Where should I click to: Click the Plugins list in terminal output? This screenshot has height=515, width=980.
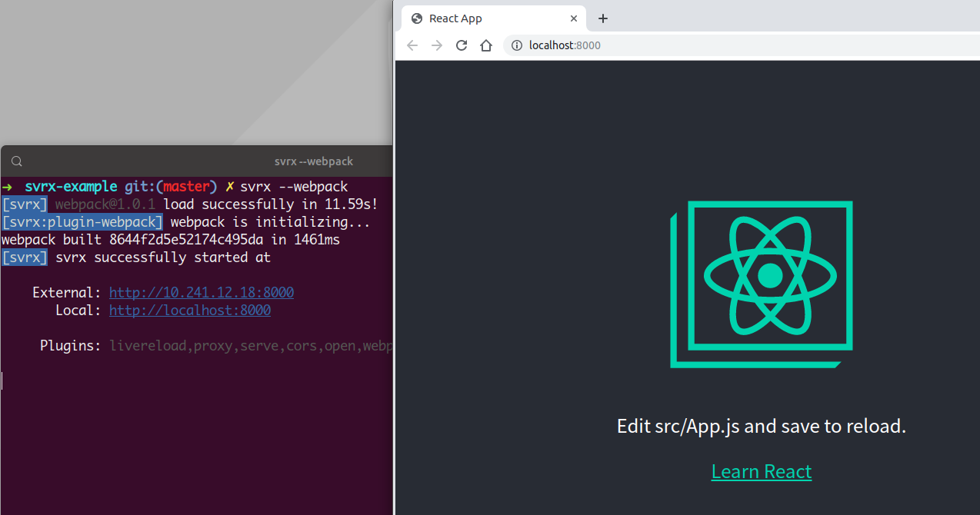coord(250,346)
